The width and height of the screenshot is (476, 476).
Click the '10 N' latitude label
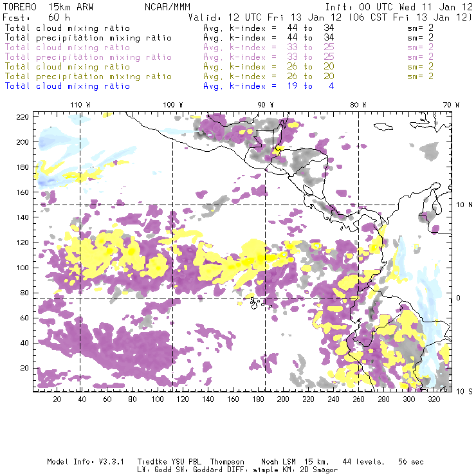pyautogui.click(x=464, y=205)
